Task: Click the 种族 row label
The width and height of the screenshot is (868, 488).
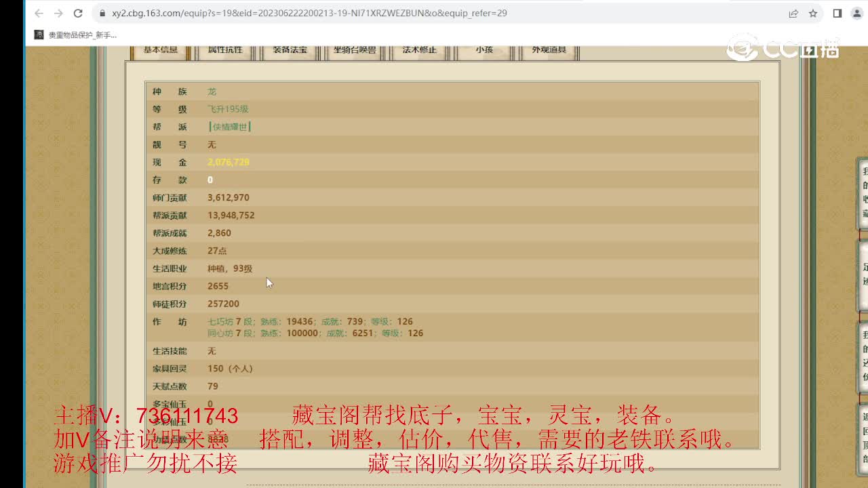Action: [170, 91]
